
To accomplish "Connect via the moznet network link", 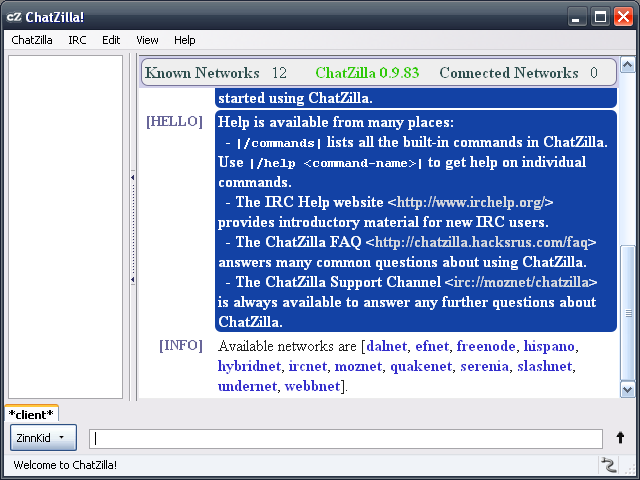I will pos(358,366).
